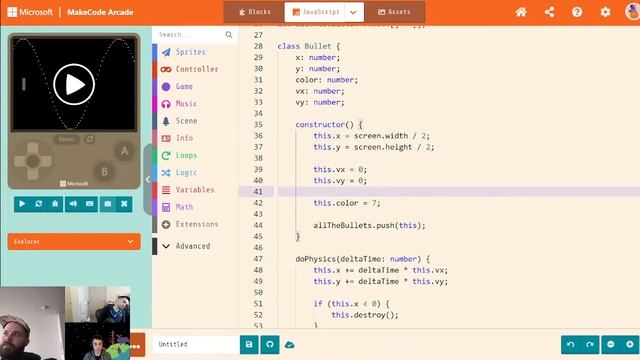This screenshot has height=360, width=640.
Task: Undo the last edit
Action: [571, 344]
